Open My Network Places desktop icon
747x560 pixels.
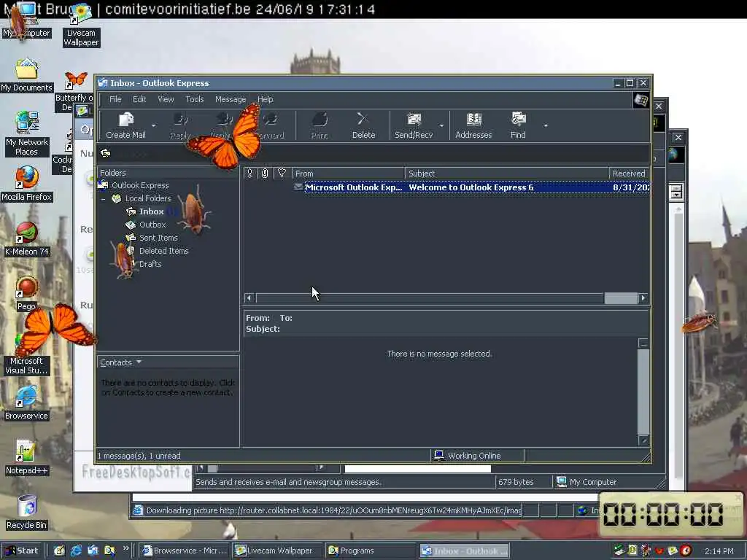[27, 133]
